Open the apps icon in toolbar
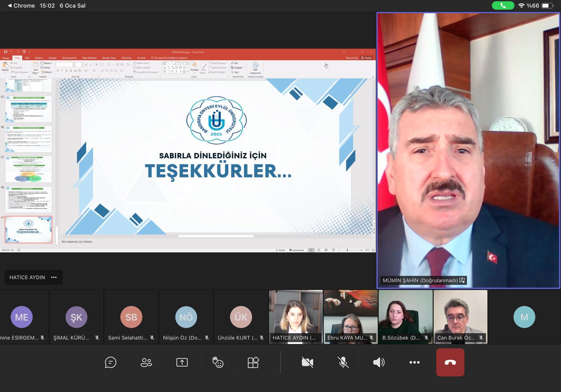The image size is (561, 392). tap(253, 362)
